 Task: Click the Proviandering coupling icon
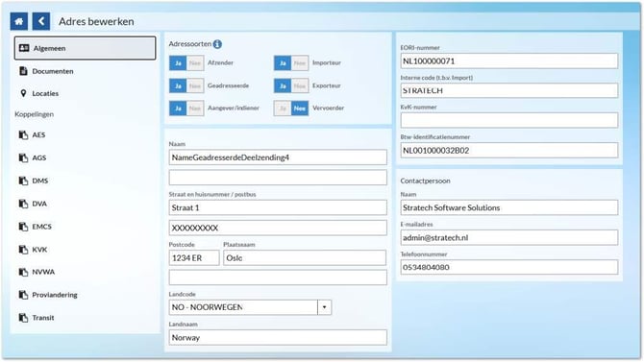[x=23, y=295]
